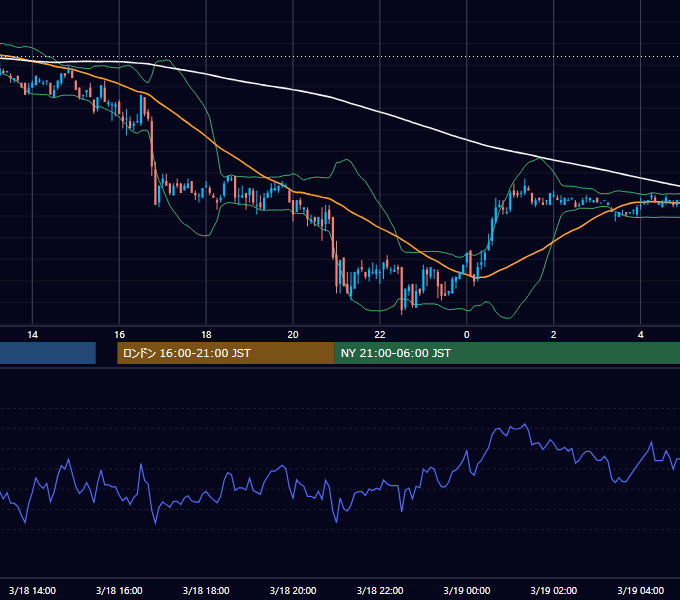Screen dimensions: 680x600
Task: Click the 3/18 22:00 date label
Action: (x=380, y=590)
